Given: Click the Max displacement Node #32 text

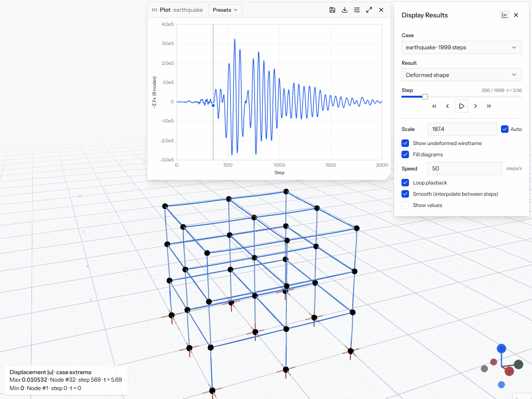Looking at the screenshot, I should point(66,380).
